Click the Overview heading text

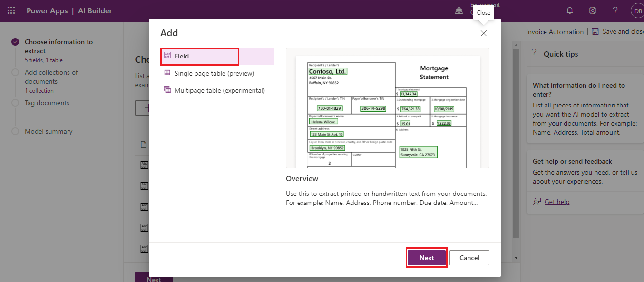(302, 179)
